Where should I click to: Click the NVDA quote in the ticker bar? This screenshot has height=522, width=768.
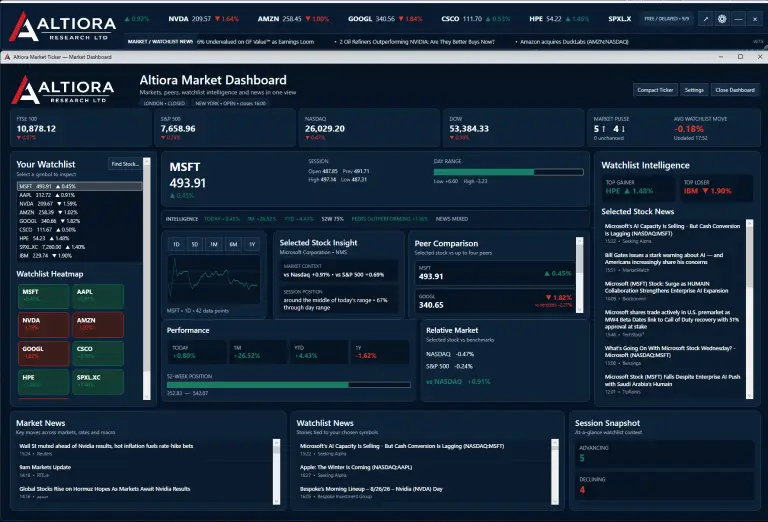203,19
